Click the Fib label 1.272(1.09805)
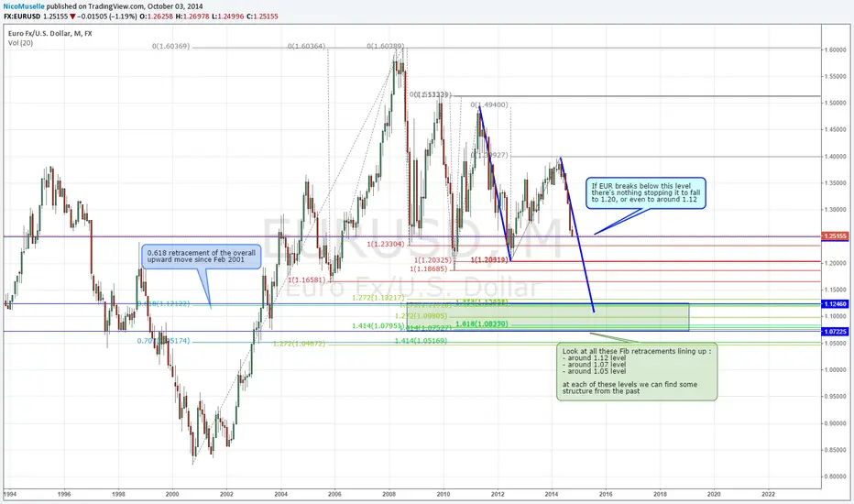This screenshot has width=854, height=504. coord(421,316)
